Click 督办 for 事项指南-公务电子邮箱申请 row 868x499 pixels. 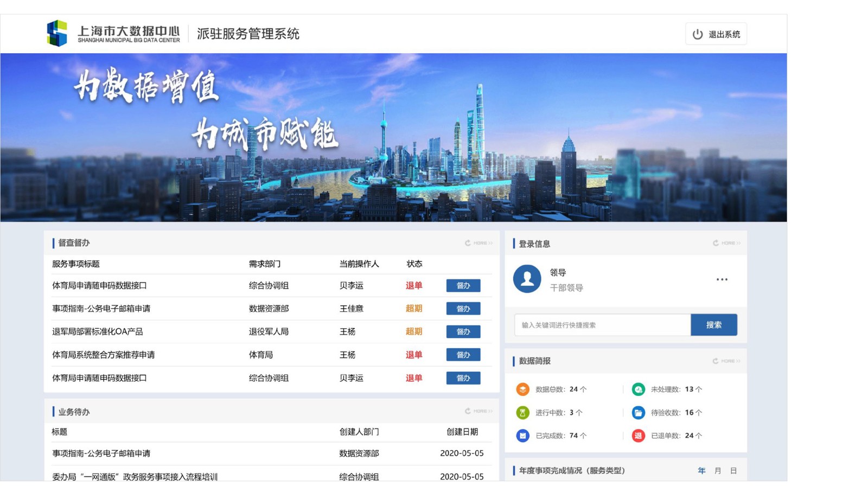tap(463, 309)
